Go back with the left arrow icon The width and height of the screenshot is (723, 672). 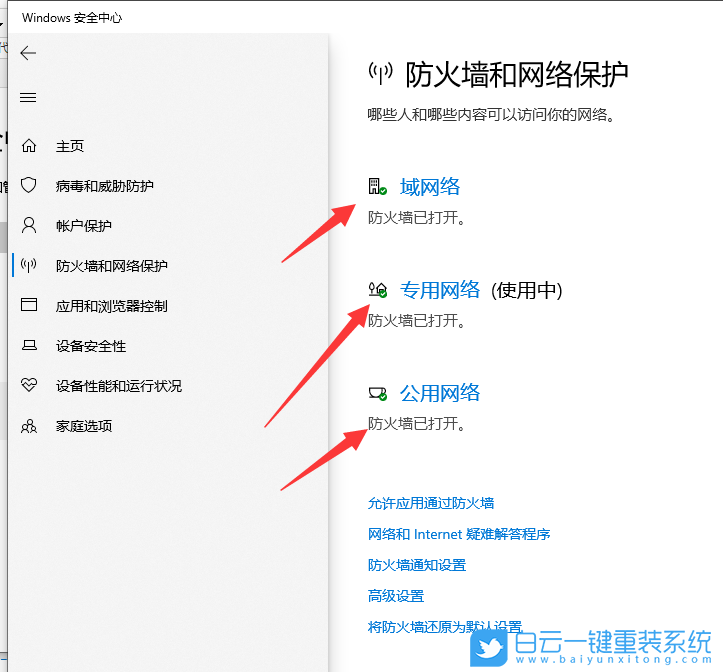tap(28, 53)
